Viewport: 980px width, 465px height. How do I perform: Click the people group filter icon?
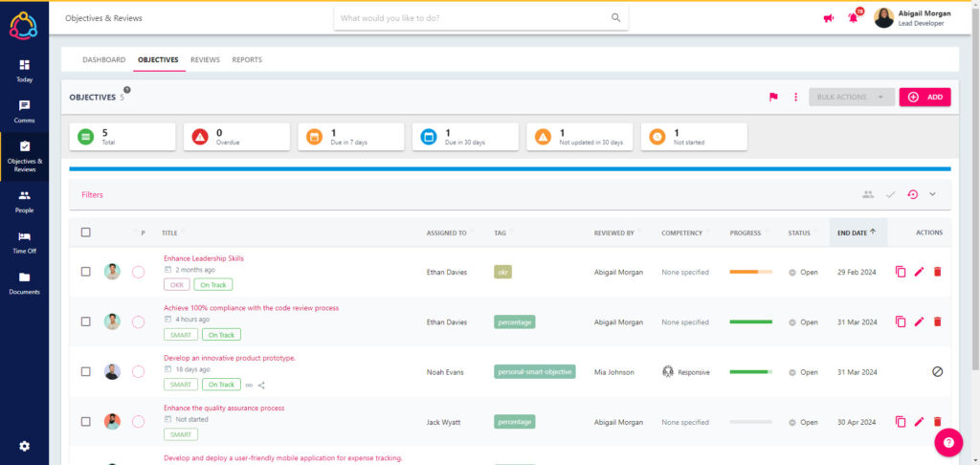(868, 194)
